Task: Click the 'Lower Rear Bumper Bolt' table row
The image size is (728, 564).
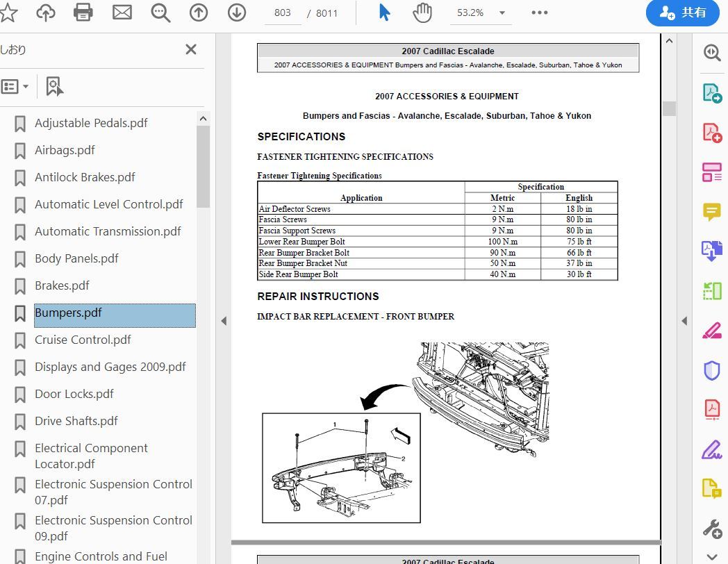Action: (x=438, y=242)
